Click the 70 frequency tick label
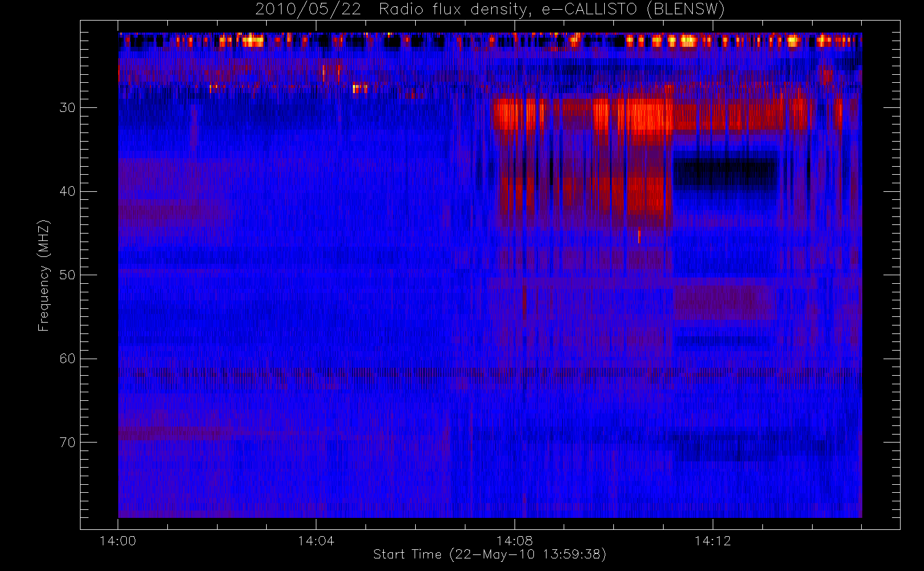The image size is (924, 571). (67, 443)
